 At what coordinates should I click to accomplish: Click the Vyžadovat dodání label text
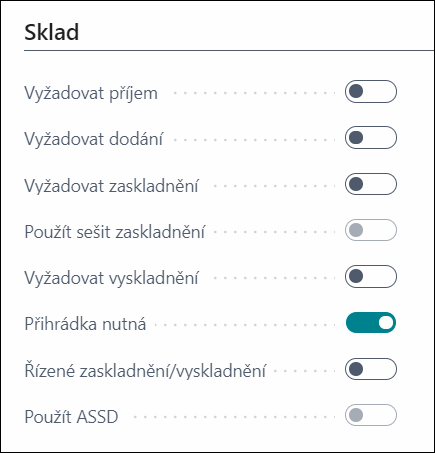click(x=94, y=139)
